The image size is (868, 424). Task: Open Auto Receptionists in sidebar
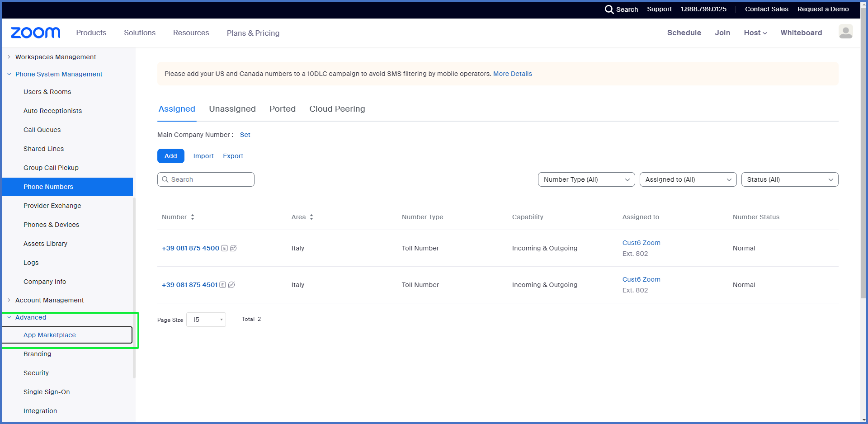[x=53, y=111]
